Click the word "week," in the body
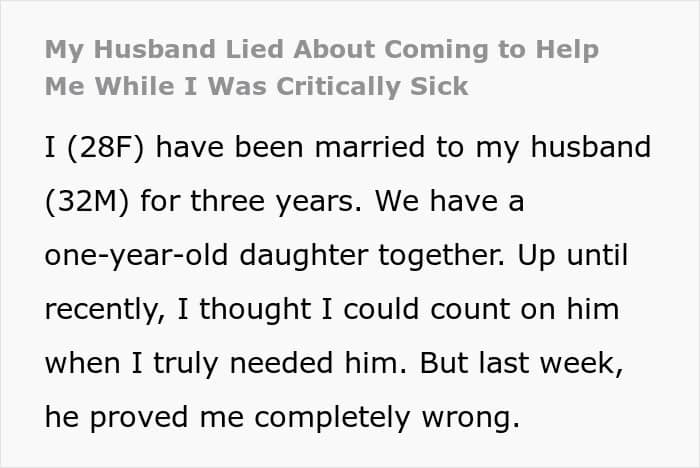The height and width of the screenshot is (468, 700). (582, 364)
